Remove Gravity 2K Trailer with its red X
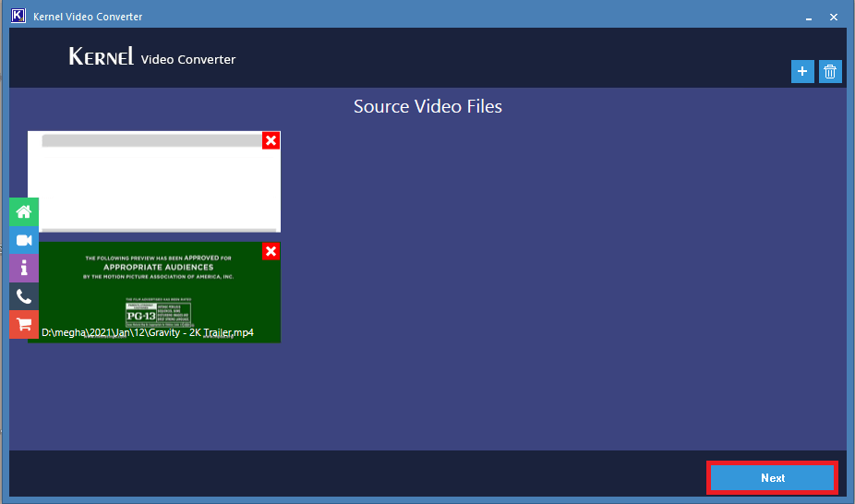855x504 pixels. coord(271,251)
